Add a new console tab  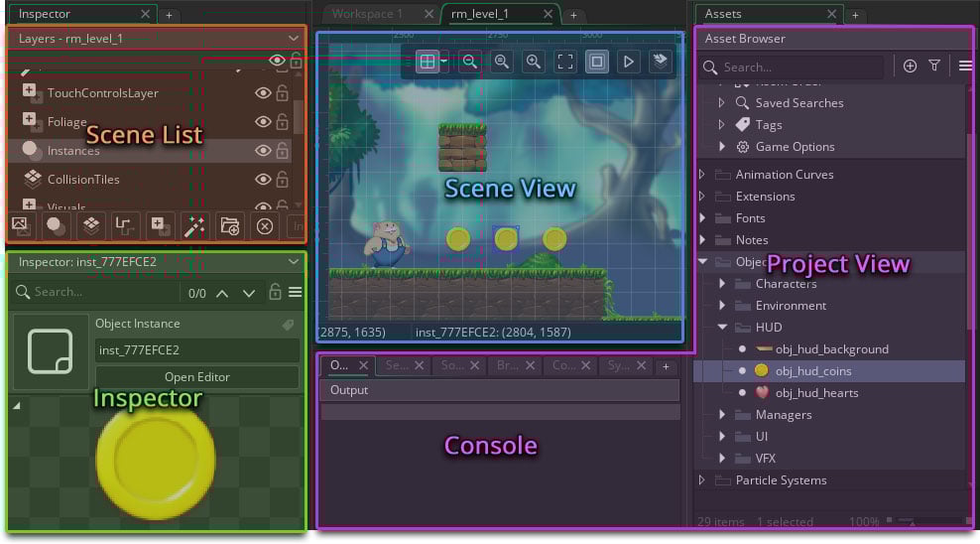pyautogui.click(x=666, y=366)
